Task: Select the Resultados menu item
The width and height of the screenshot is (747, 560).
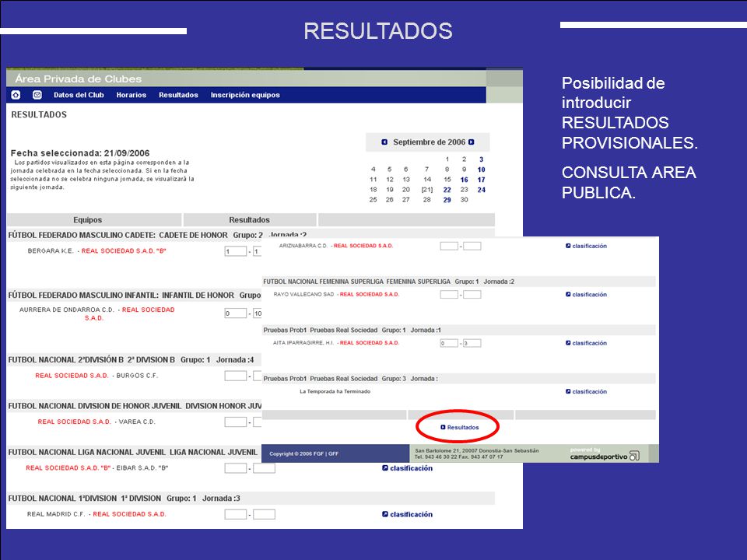Action: 178,95
